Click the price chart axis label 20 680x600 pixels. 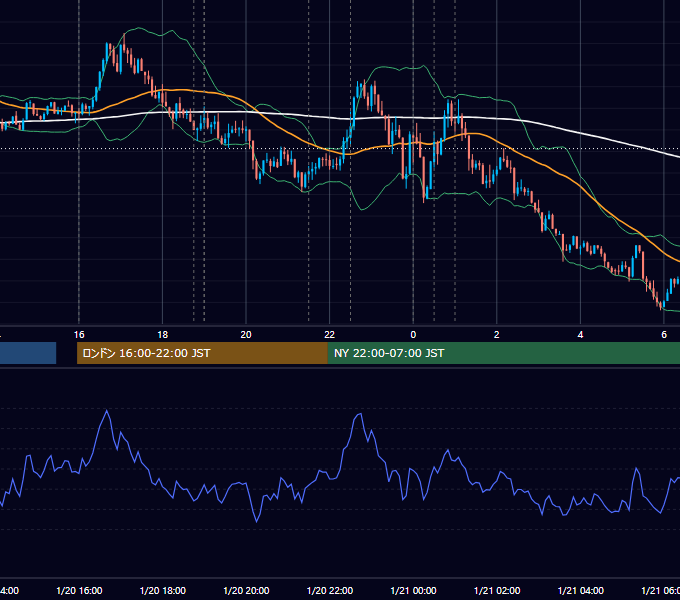[246, 335]
